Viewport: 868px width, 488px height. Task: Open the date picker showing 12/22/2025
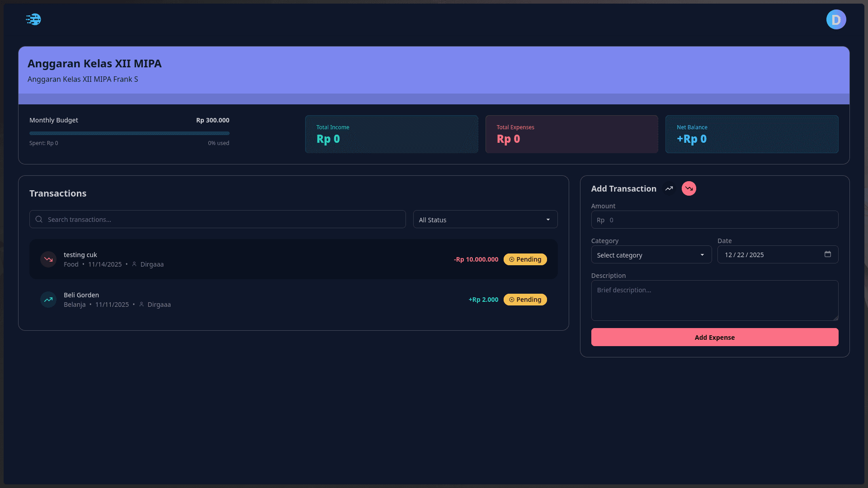click(x=769, y=254)
